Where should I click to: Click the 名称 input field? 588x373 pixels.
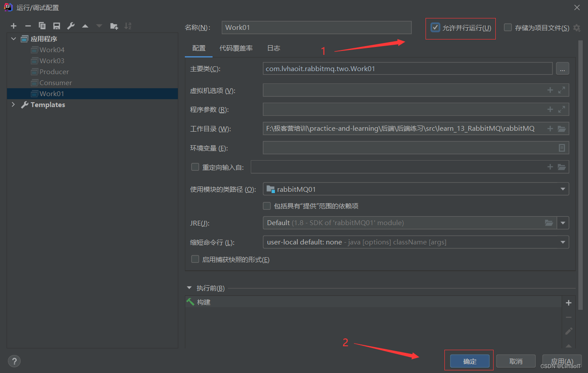(x=317, y=27)
